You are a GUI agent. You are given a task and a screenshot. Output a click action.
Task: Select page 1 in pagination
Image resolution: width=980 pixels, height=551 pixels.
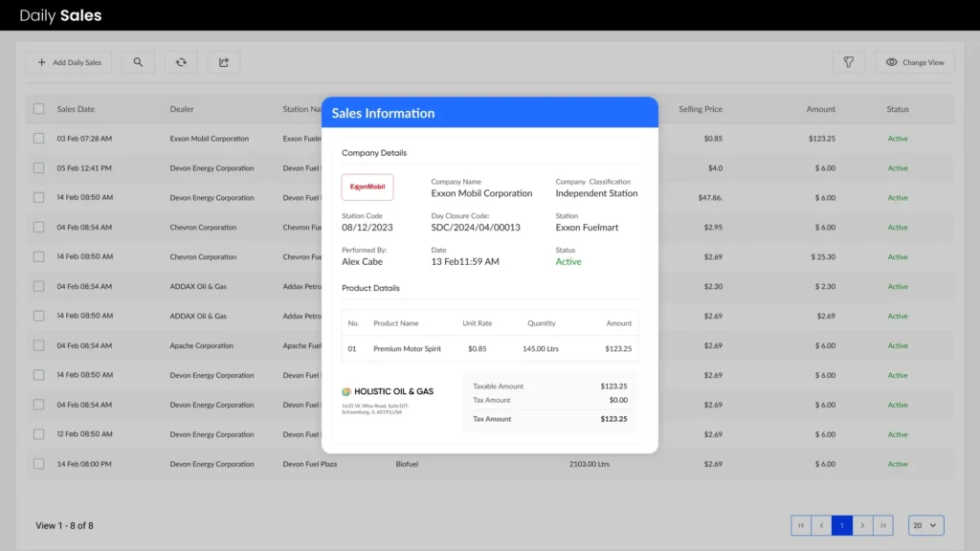tap(842, 525)
